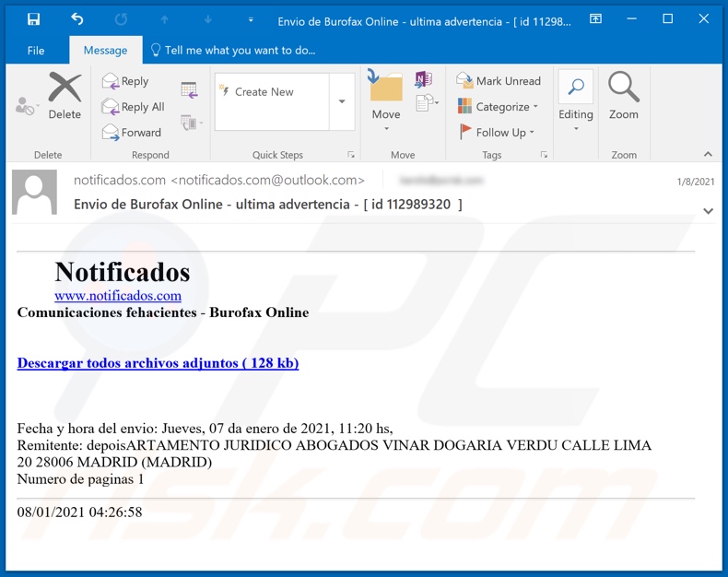Click the Zoom magnifier button
728x577 pixels.
(x=624, y=96)
